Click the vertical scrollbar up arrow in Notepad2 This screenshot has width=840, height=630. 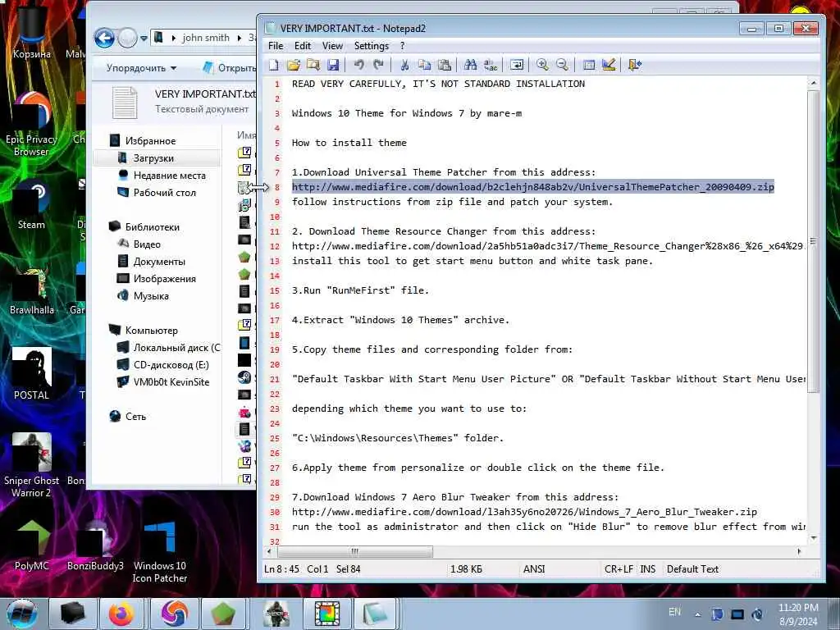pos(813,84)
